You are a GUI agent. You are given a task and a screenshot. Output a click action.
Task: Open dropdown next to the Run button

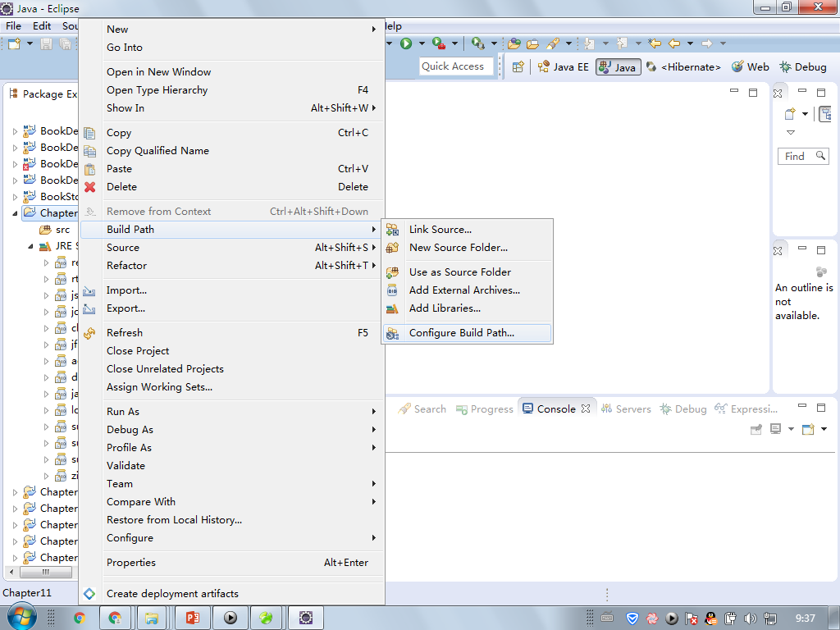[422, 43]
